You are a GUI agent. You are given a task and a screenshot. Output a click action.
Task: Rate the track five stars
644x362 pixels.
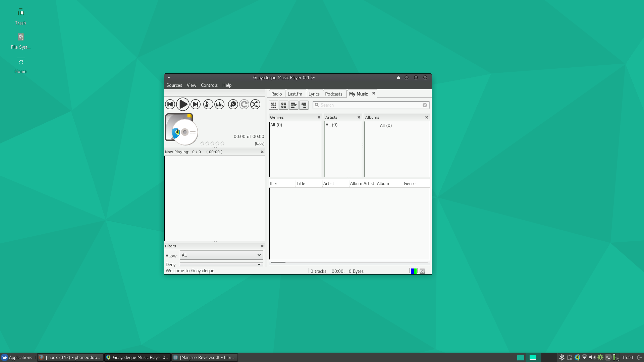coord(222,143)
